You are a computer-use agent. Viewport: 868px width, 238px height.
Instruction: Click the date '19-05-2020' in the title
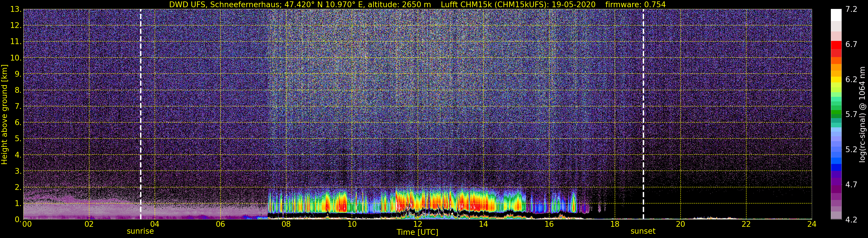point(574,4)
